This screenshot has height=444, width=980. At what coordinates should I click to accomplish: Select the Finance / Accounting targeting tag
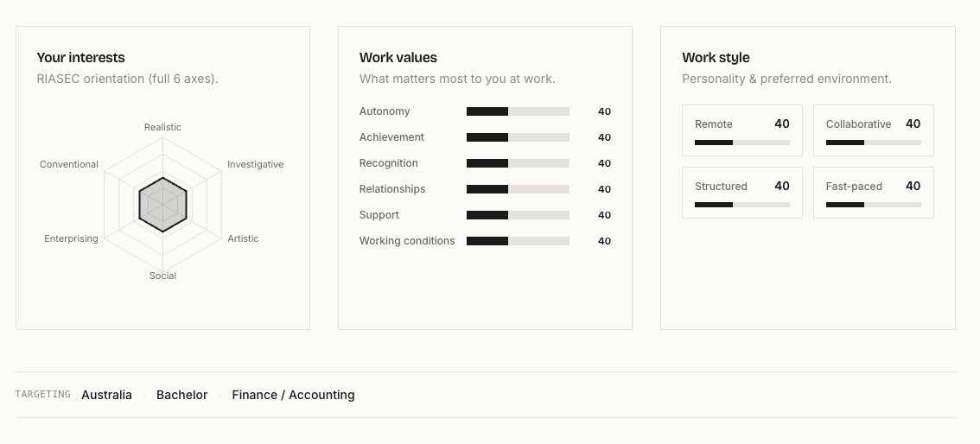(293, 396)
